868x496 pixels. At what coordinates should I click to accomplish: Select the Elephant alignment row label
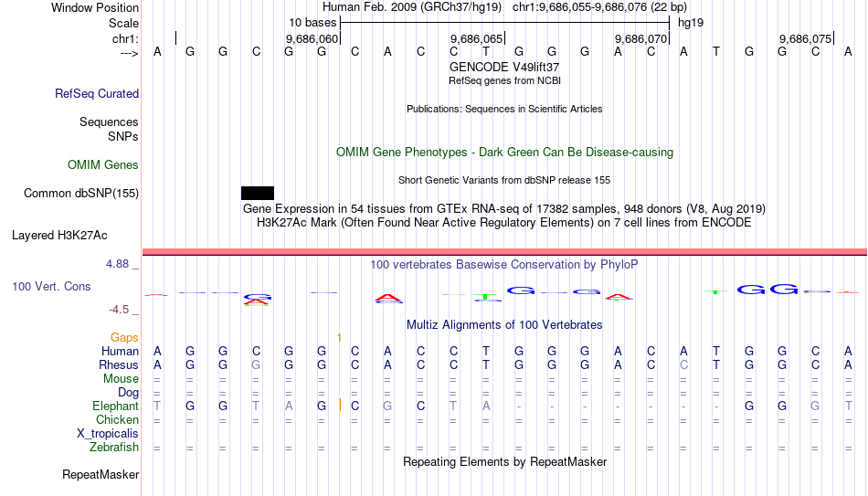(x=115, y=406)
